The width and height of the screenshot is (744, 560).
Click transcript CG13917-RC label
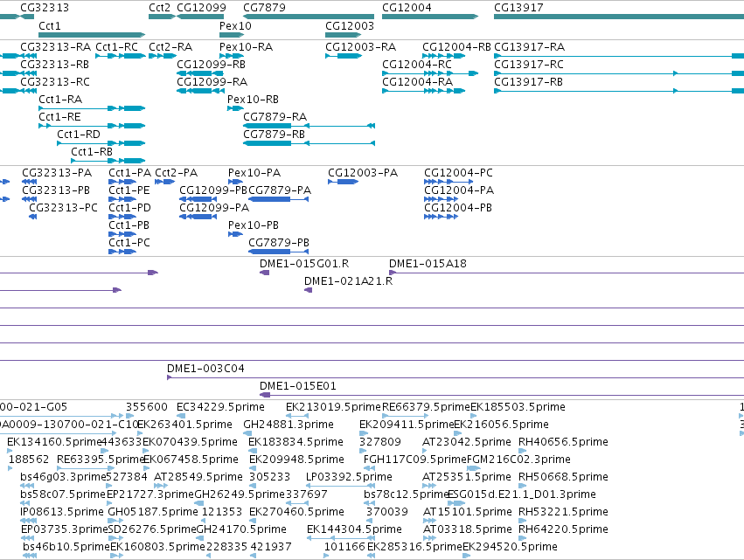[x=529, y=64]
